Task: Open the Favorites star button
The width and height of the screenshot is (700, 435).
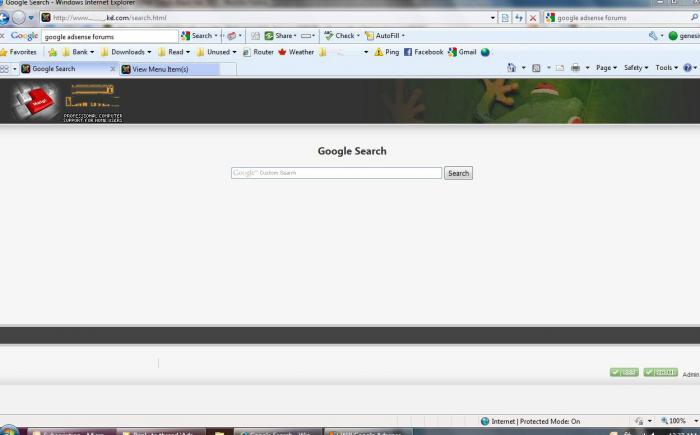Action: (x=18, y=52)
